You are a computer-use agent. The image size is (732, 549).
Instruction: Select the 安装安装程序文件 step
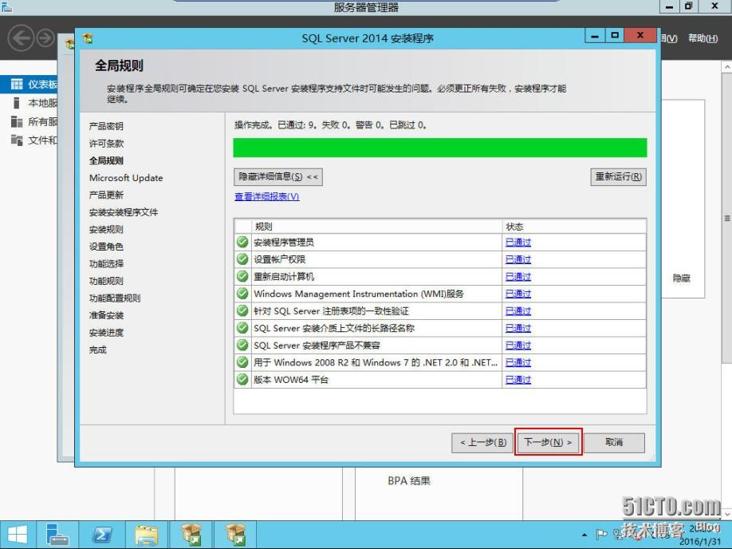coord(123,212)
